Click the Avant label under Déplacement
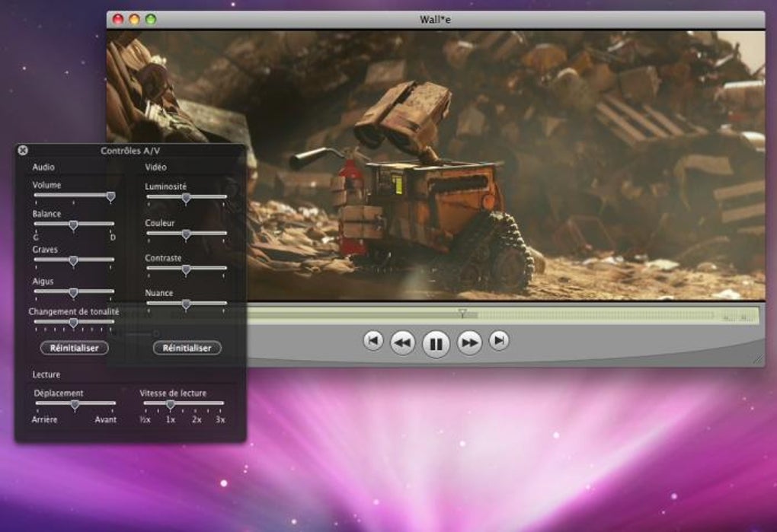Screen dimensions: 777x532 pos(106,419)
